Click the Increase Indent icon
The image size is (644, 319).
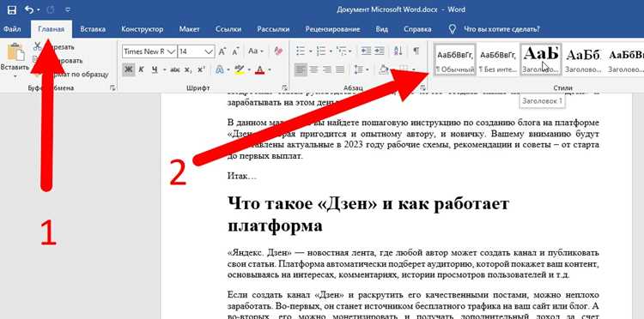(379, 51)
